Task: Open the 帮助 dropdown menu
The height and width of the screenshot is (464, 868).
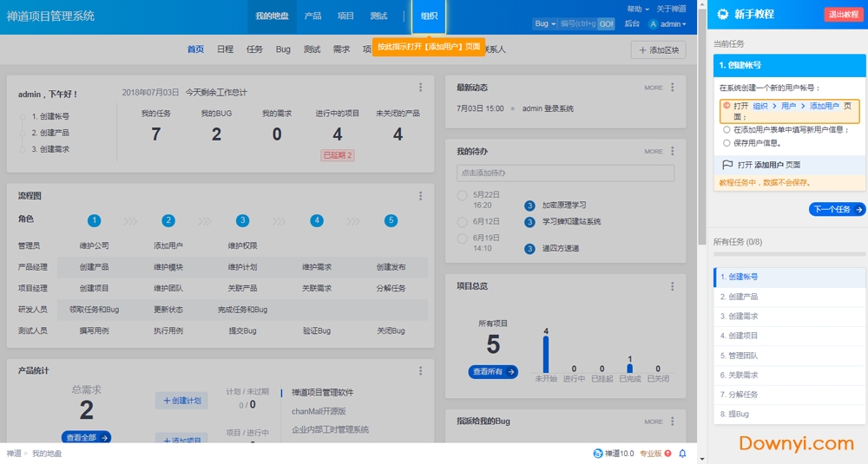Action: coord(637,9)
